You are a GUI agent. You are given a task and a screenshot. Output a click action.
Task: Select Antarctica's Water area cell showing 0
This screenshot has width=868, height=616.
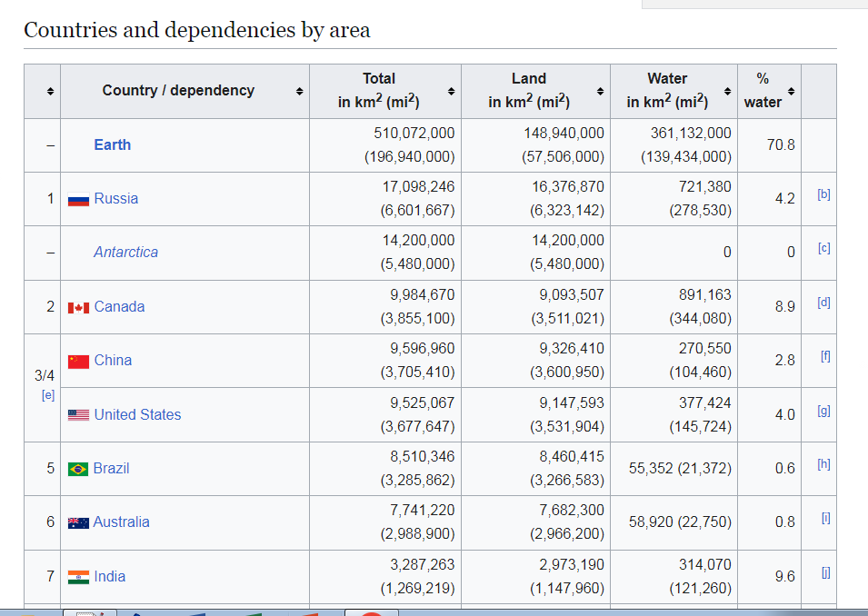(674, 253)
